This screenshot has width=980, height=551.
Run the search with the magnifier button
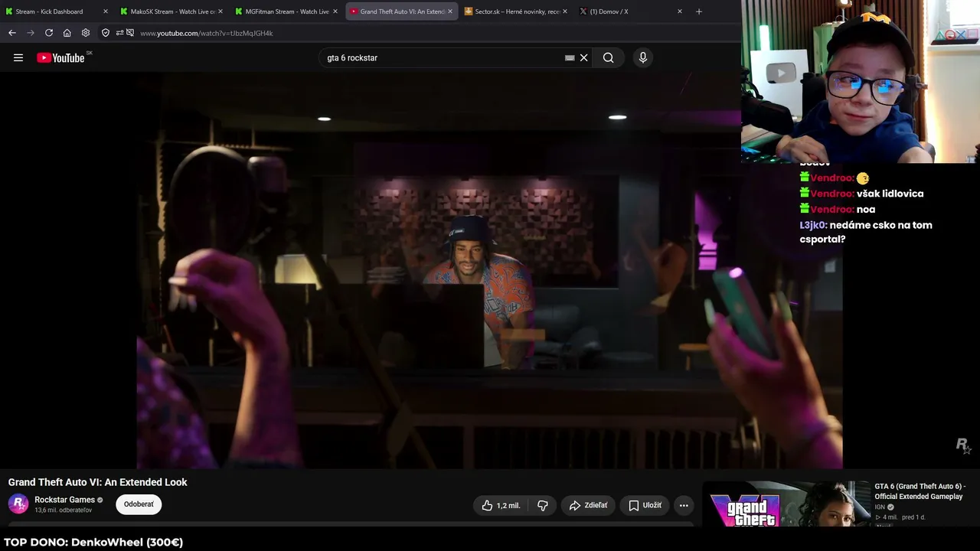(608, 57)
